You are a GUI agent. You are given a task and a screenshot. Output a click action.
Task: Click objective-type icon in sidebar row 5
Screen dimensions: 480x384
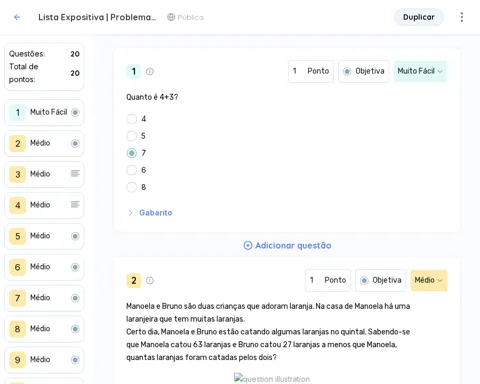point(75,236)
